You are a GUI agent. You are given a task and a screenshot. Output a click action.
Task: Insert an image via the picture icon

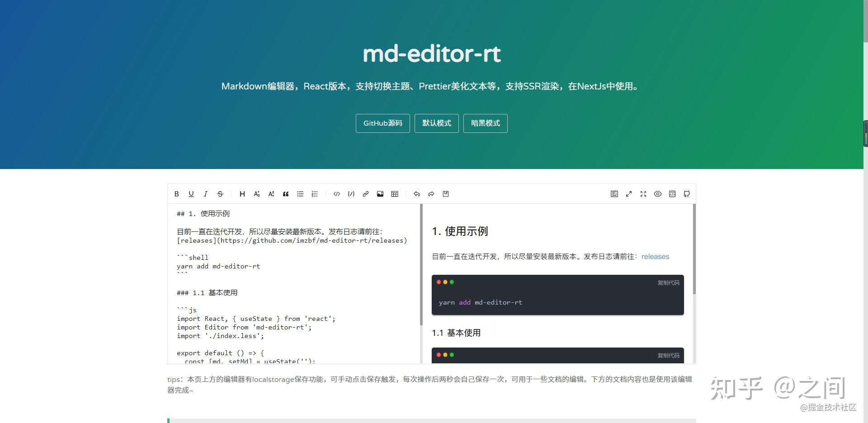(x=380, y=194)
